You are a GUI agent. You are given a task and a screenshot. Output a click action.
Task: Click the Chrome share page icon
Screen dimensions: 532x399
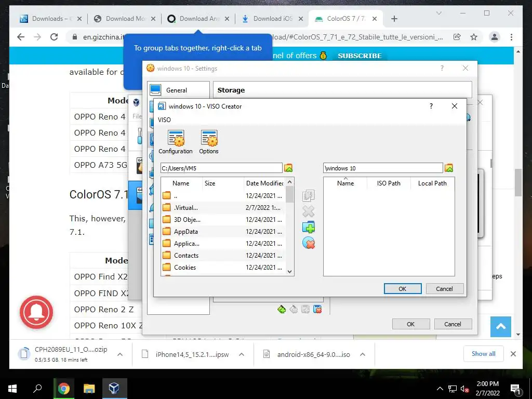(x=457, y=37)
